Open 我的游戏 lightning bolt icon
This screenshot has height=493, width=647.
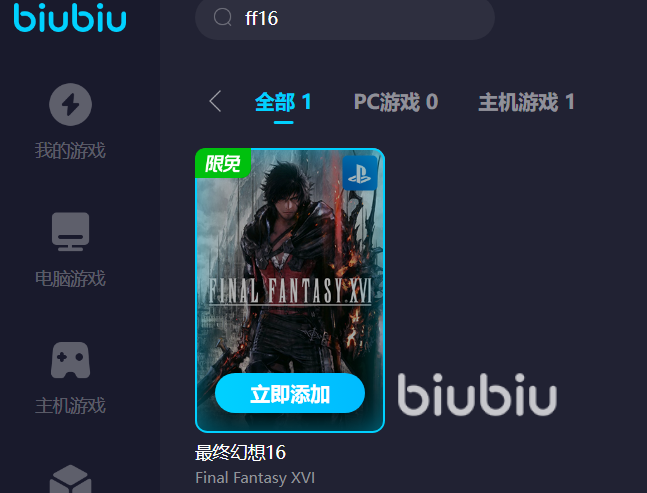click(71, 104)
